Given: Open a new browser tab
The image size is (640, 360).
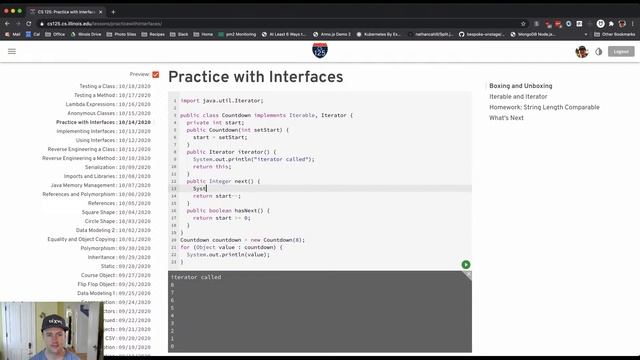Looking at the screenshot, I should click(113, 12).
